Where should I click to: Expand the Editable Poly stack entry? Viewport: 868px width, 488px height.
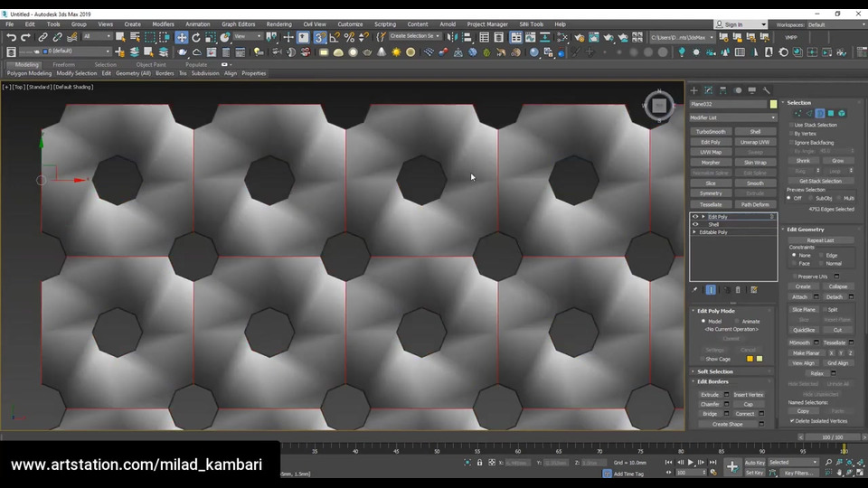coord(694,232)
